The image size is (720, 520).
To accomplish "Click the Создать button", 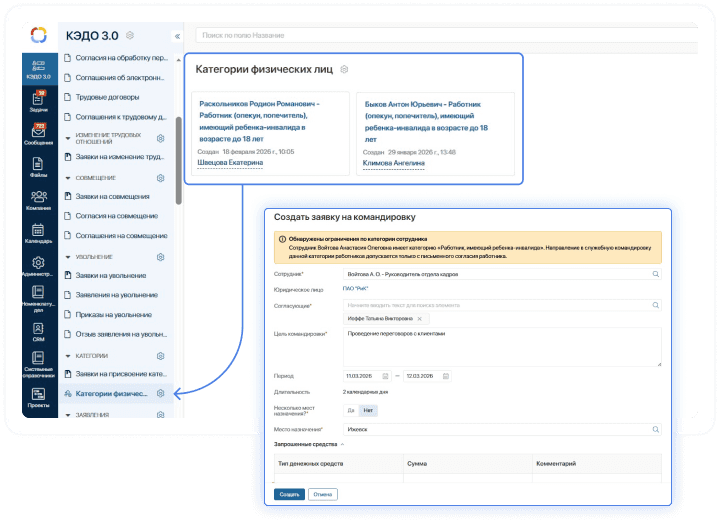I will coord(289,494).
